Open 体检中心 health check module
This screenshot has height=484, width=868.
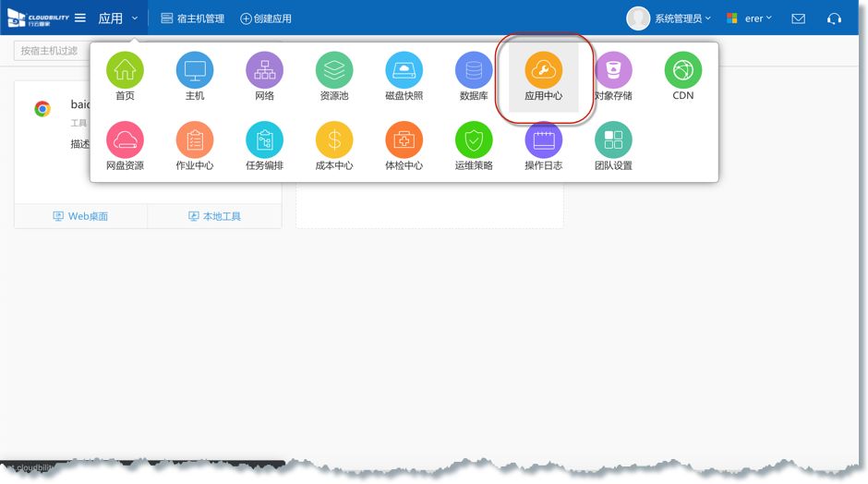[x=404, y=140]
